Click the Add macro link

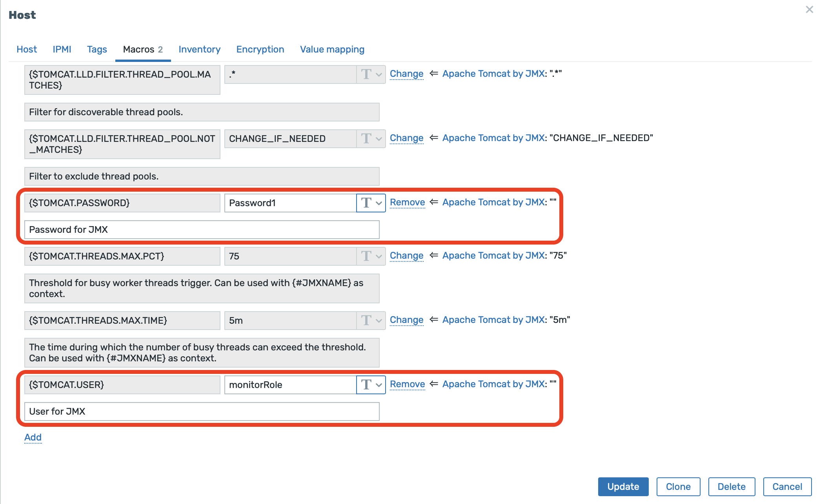(33, 437)
